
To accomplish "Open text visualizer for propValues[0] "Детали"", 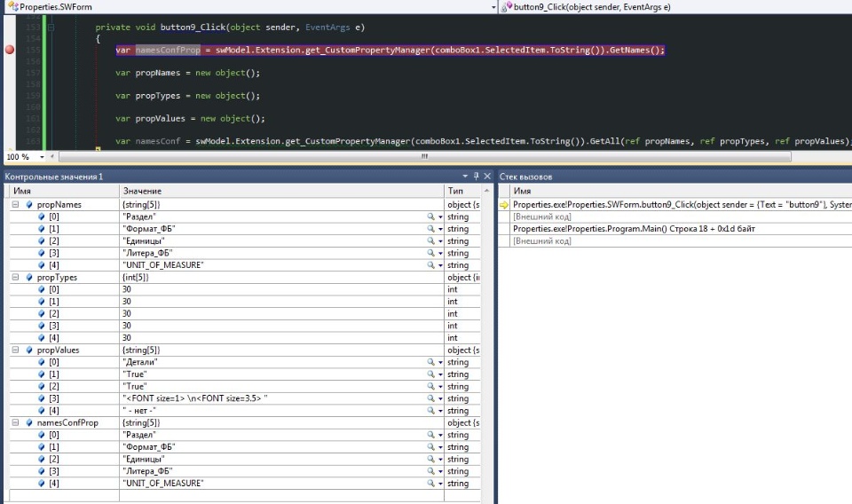I will [x=431, y=362].
